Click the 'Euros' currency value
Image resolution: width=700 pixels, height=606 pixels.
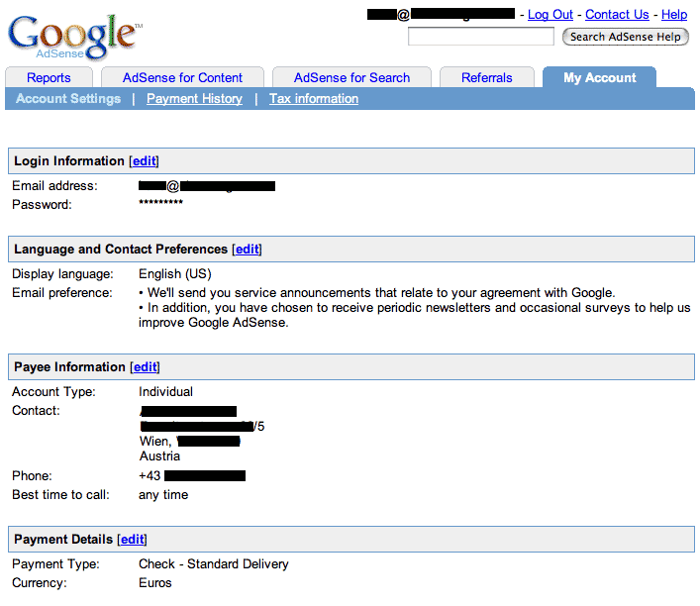click(154, 583)
